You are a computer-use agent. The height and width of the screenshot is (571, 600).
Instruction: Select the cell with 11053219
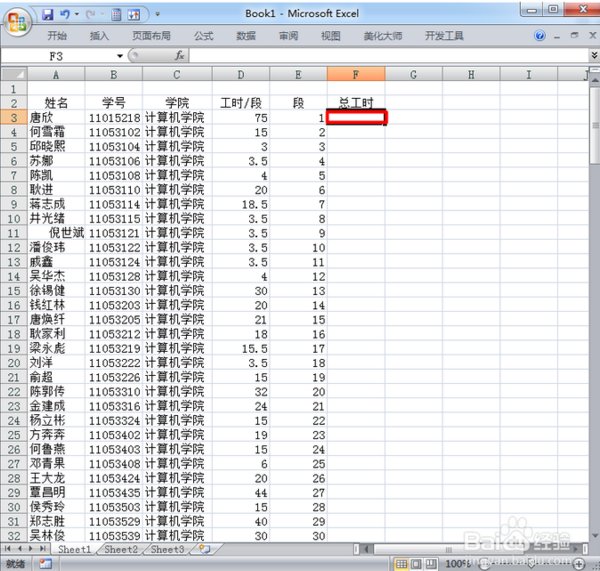pos(114,348)
